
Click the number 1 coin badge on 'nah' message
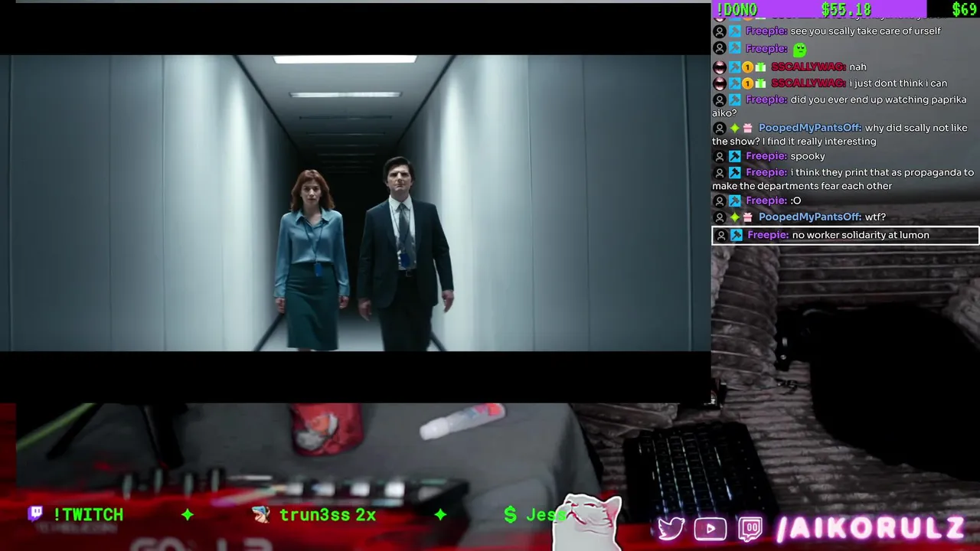748,67
